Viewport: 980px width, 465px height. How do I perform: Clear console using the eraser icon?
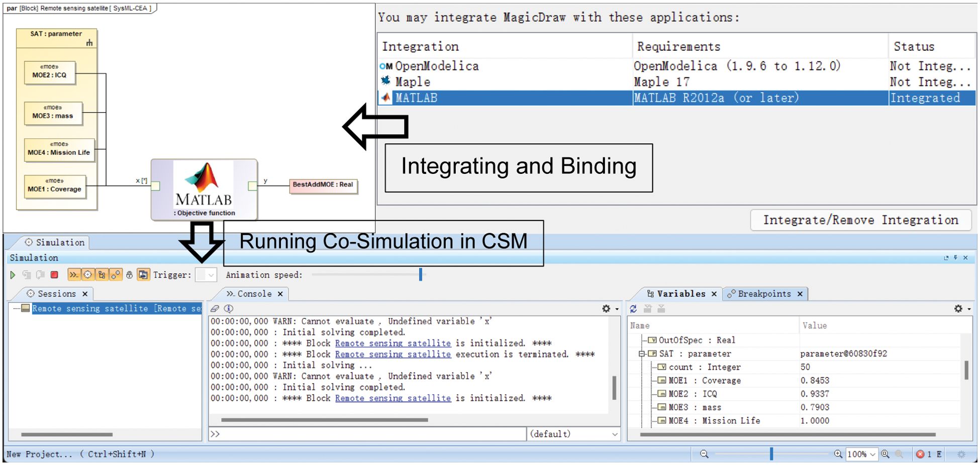coord(215,309)
